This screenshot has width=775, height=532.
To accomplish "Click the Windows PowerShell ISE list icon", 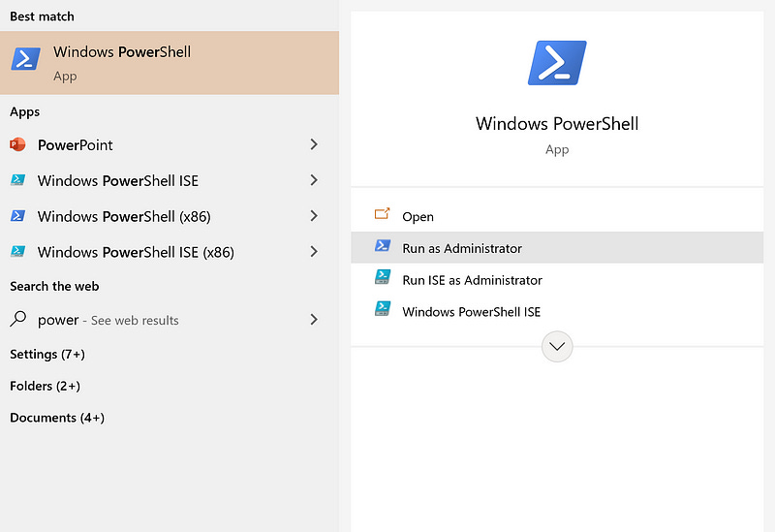I will (x=17, y=180).
